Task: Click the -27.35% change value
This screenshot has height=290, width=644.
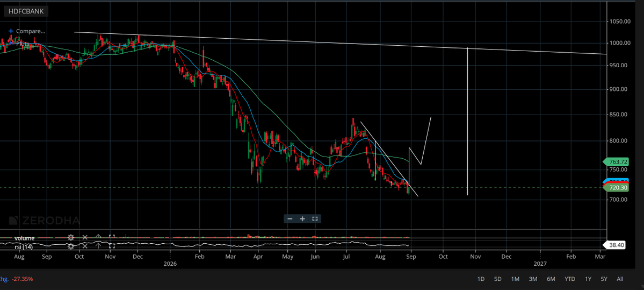Action: pos(22,279)
